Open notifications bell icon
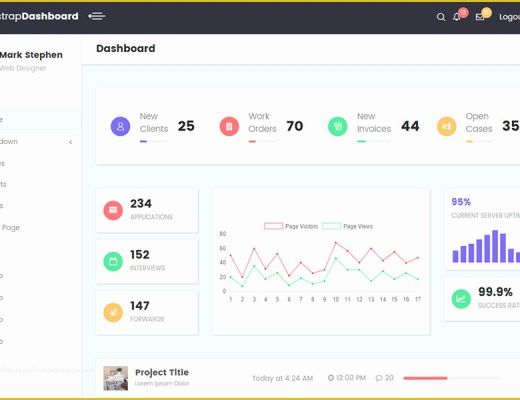520x400 pixels. 456,17
